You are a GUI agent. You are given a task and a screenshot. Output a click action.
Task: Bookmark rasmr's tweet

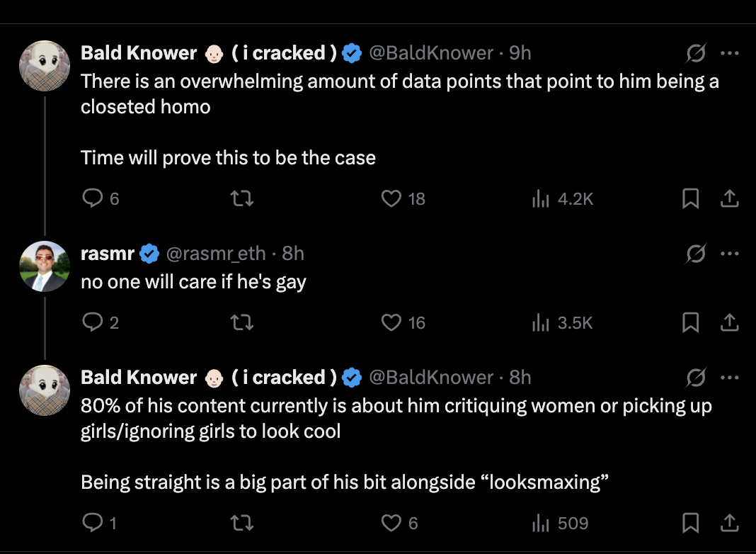coord(690,323)
